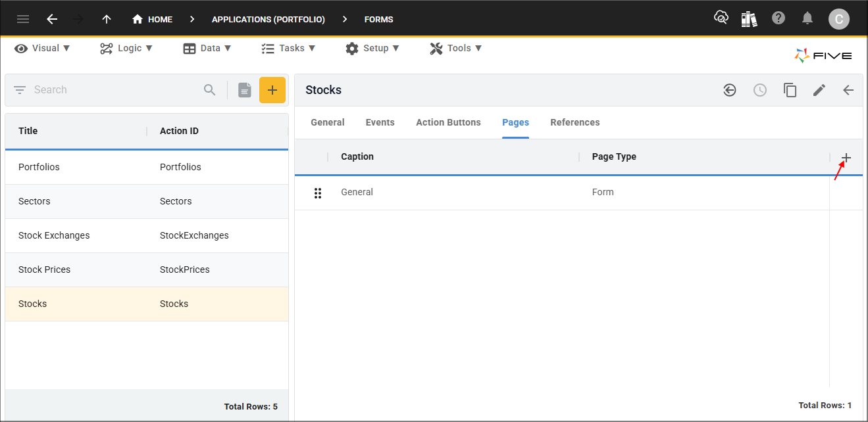Expand the Visual menu
This screenshot has height=422, width=868.
click(x=43, y=48)
